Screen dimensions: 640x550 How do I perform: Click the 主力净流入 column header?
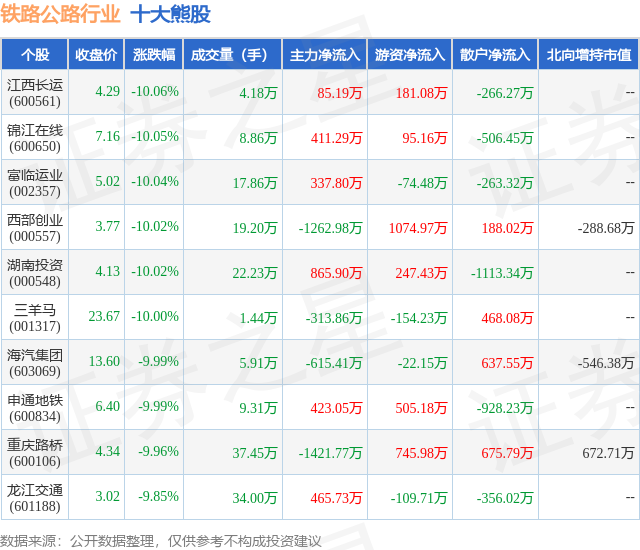point(325,55)
